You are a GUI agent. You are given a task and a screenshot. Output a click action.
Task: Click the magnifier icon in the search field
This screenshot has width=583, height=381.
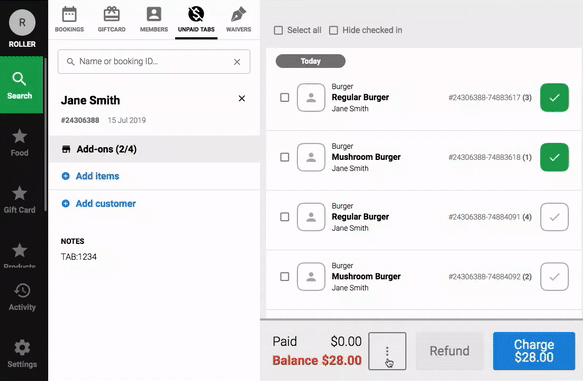click(x=70, y=62)
